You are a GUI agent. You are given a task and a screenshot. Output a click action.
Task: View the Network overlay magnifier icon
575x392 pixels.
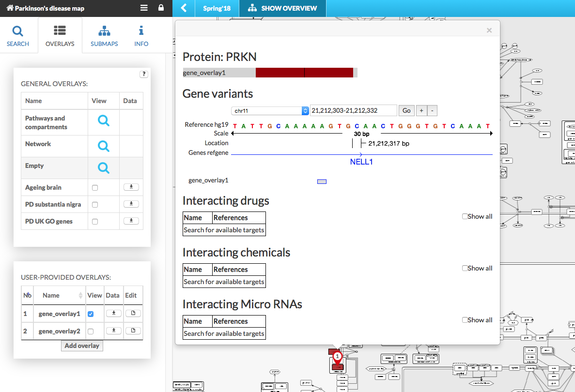103,146
